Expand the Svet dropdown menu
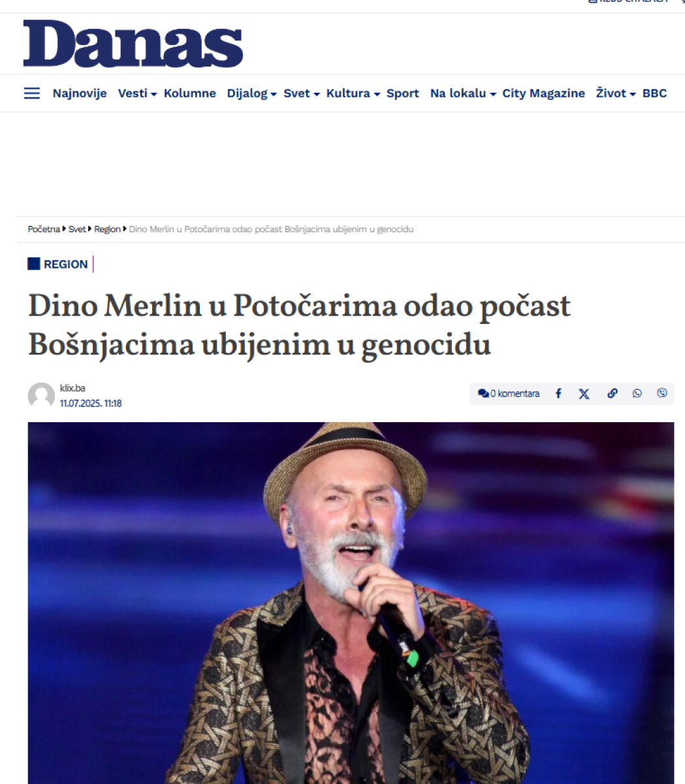The height and width of the screenshot is (784, 685). (302, 93)
